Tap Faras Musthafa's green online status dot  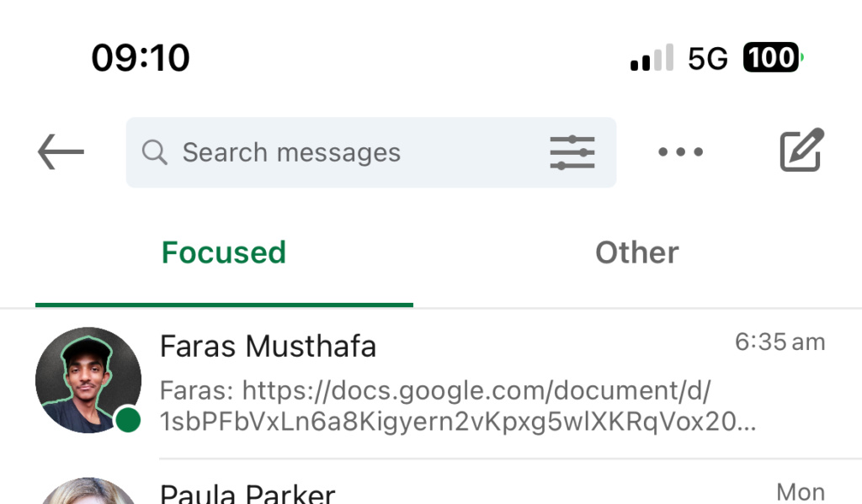tap(128, 420)
